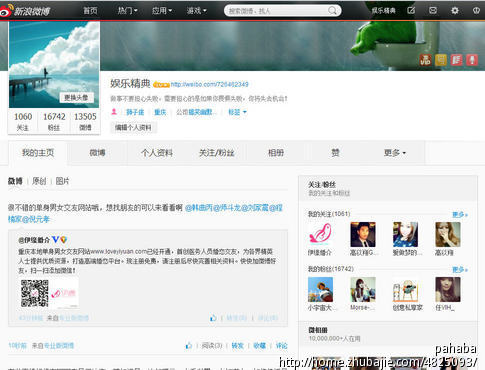Open follower avatar 小宇宙大

click(320, 289)
